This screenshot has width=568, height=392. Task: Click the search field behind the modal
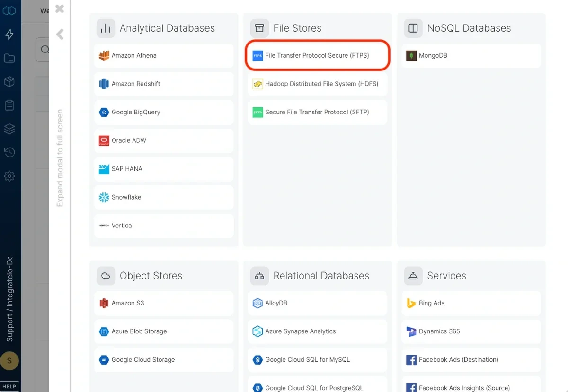pos(43,50)
